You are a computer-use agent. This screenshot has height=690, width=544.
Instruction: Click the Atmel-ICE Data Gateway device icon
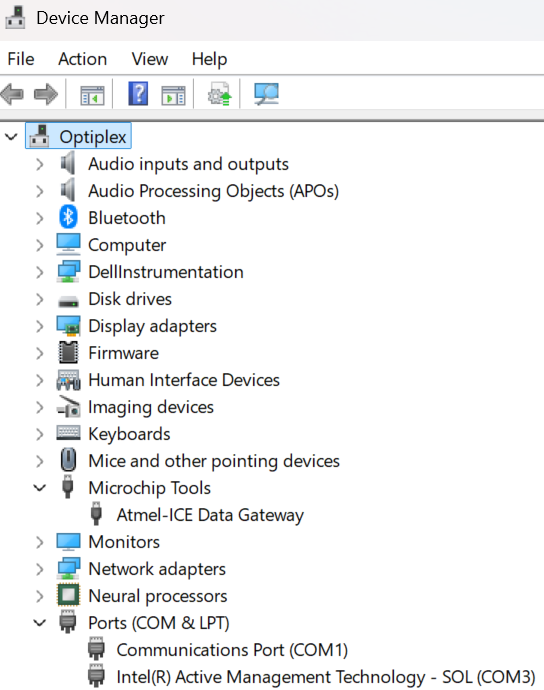click(x=96, y=514)
